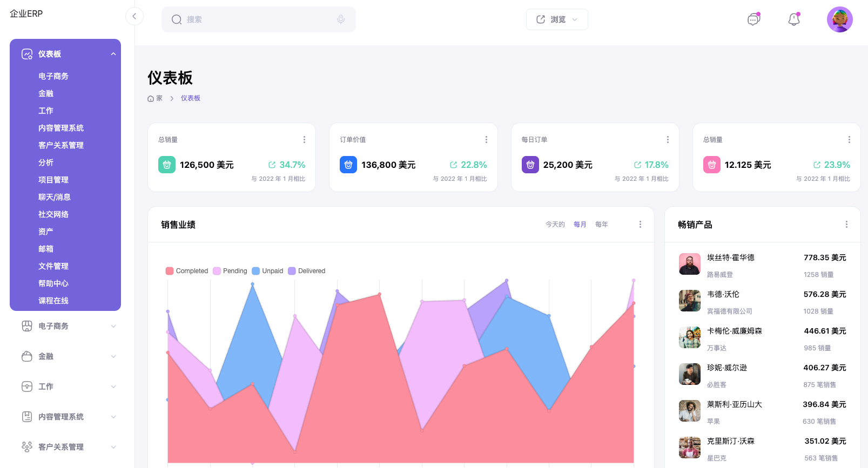Click the Delivered legend color swatch

click(292, 271)
